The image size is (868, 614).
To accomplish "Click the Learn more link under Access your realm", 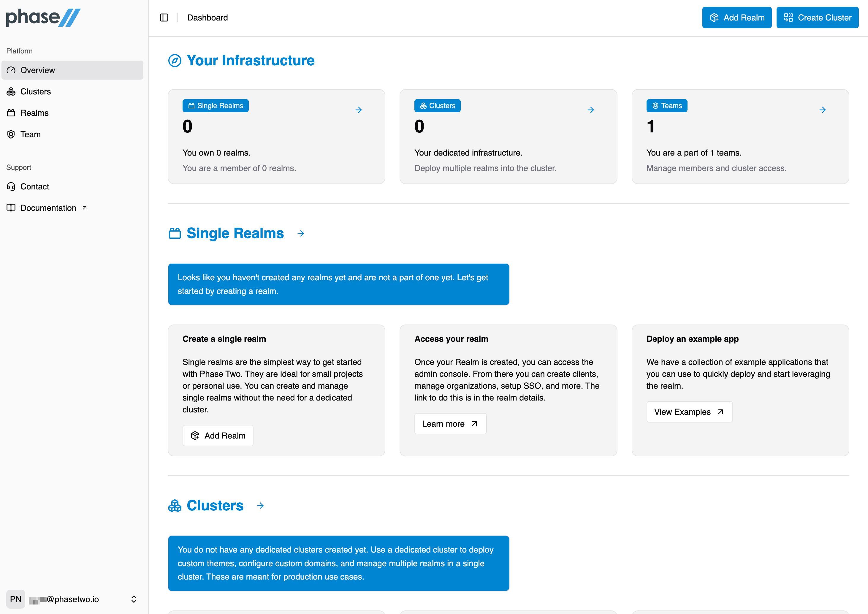I will tap(450, 423).
